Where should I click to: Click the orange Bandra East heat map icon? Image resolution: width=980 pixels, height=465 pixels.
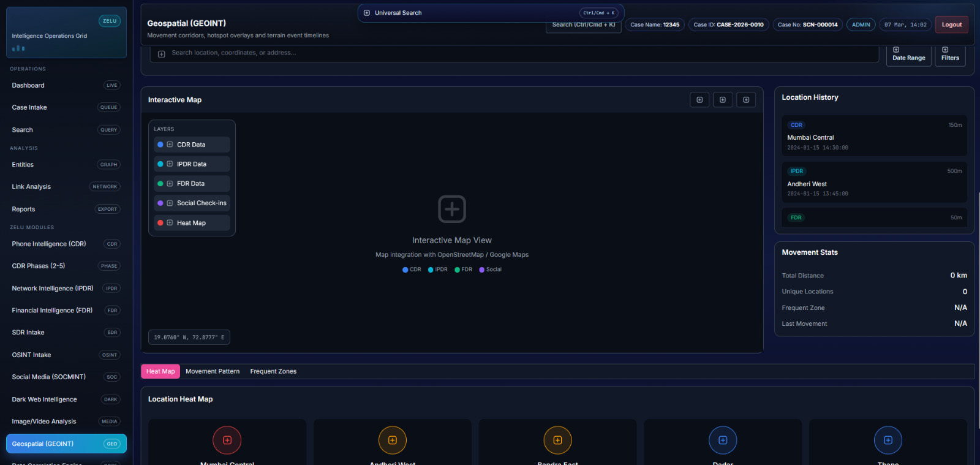[557, 440]
